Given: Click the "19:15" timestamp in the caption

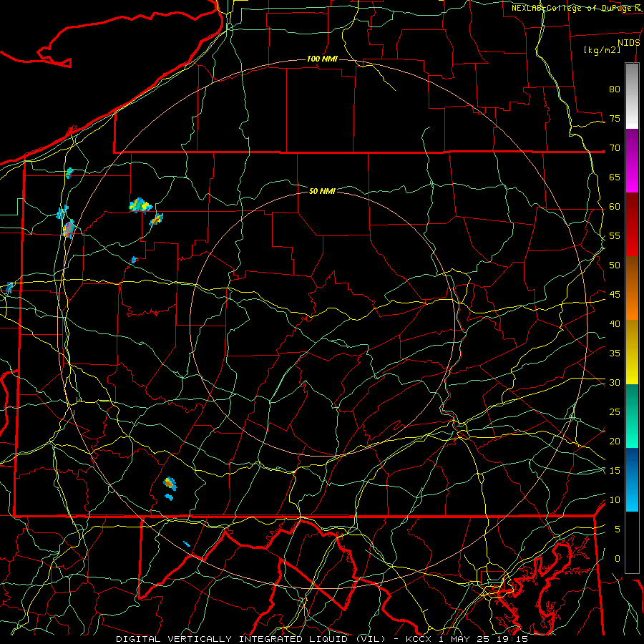Looking at the screenshot, I should pos(511,639).
